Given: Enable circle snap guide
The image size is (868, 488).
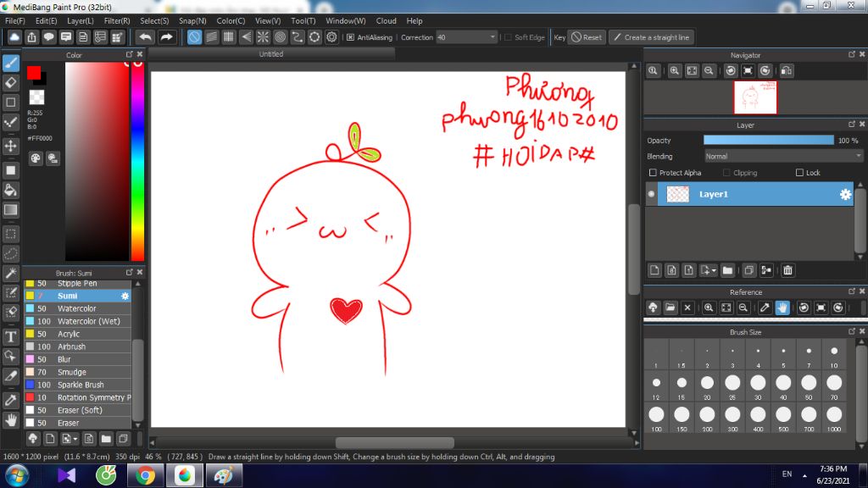Looking at the screenshot, I should [280, 37].
